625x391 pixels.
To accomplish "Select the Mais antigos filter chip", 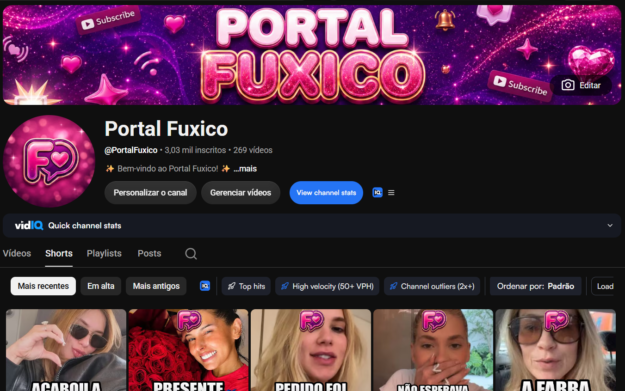I will (156, 286).
